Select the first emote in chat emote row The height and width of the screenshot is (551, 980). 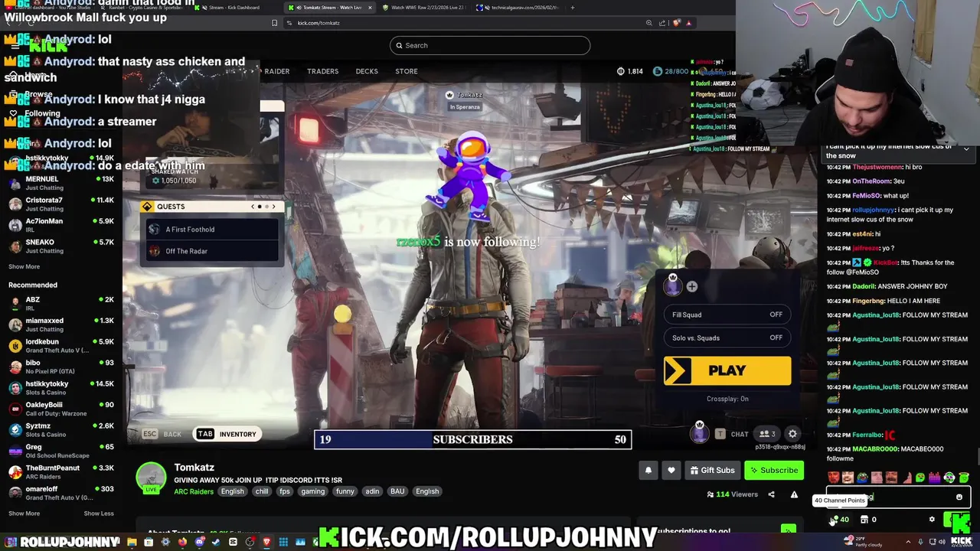[834, 478]
